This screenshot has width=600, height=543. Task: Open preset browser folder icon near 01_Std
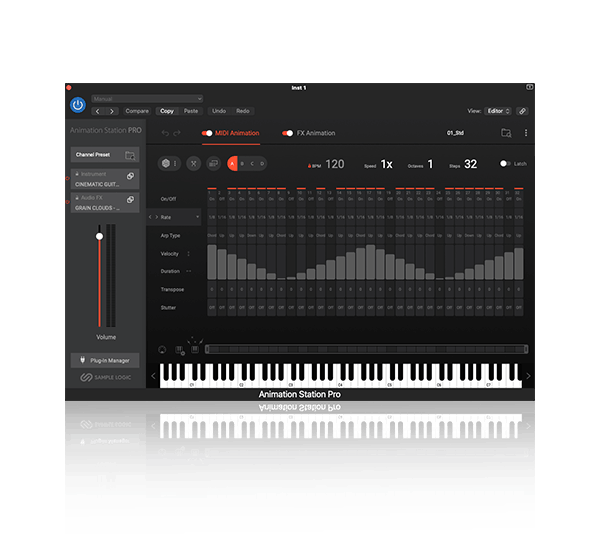click(506, 133)
